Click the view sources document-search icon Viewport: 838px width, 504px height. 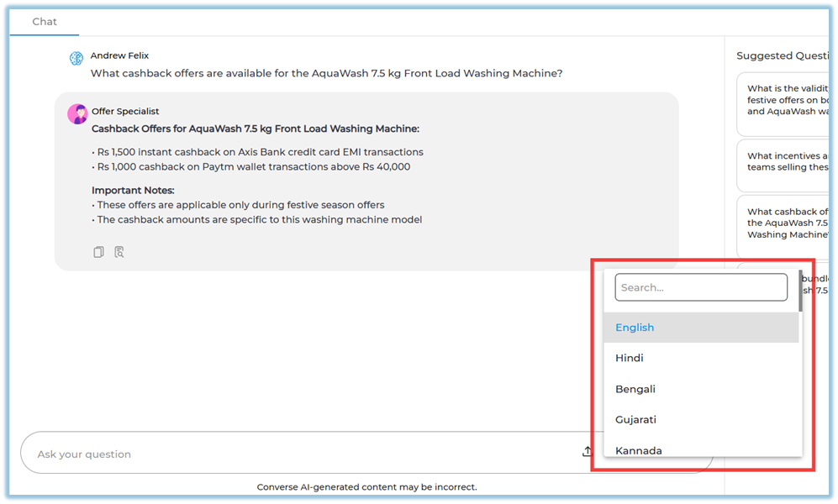coord(119,252)
